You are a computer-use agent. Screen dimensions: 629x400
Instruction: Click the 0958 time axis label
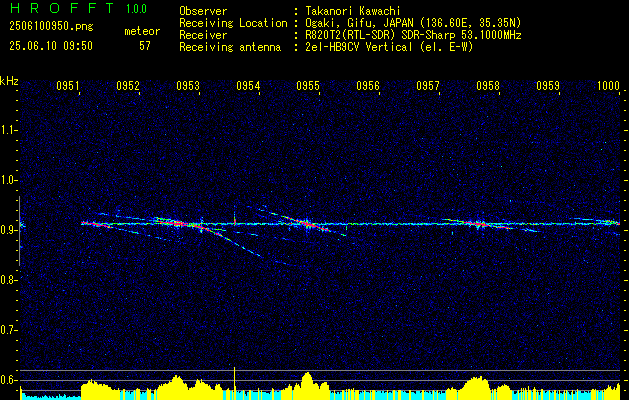point(488,85)
